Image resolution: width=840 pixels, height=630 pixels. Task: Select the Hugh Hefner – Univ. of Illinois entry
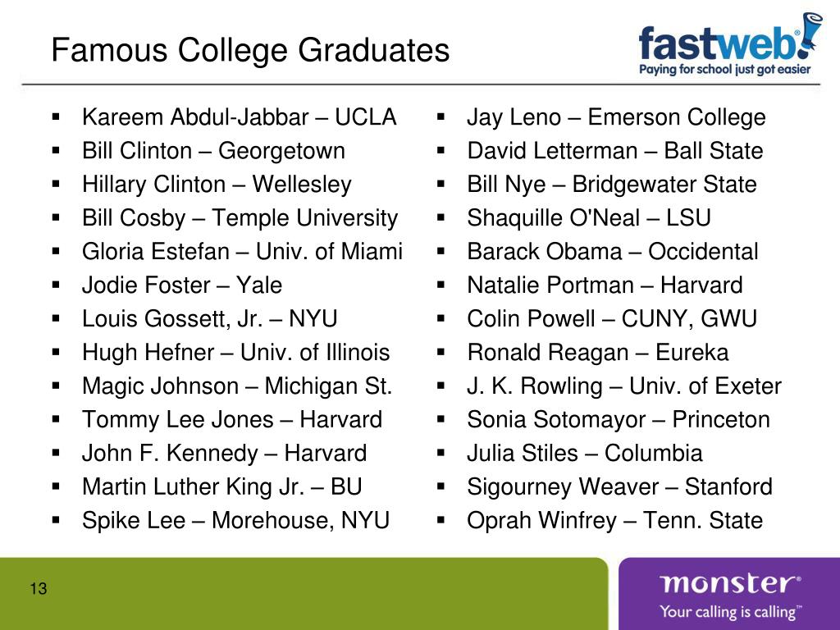235,353
